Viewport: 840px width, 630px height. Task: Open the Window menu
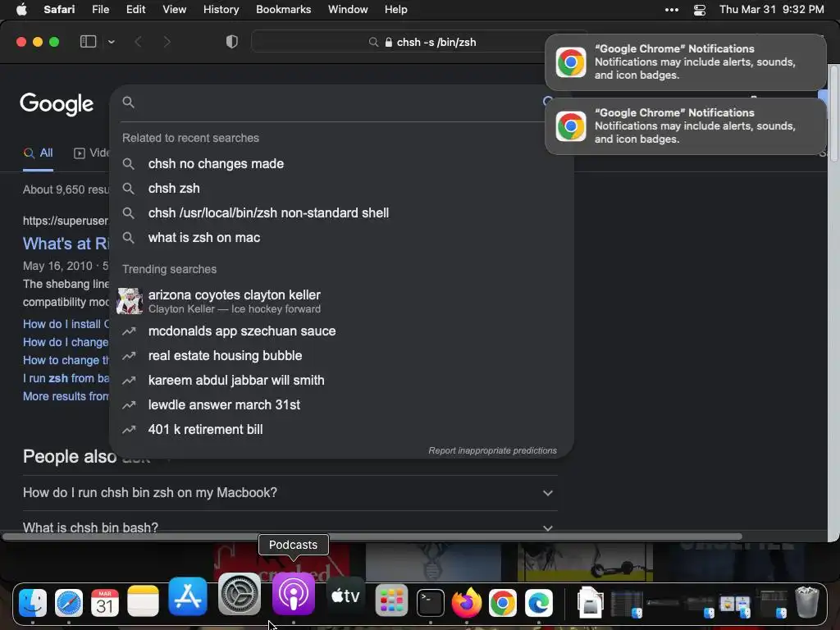(x=348, y=10)
